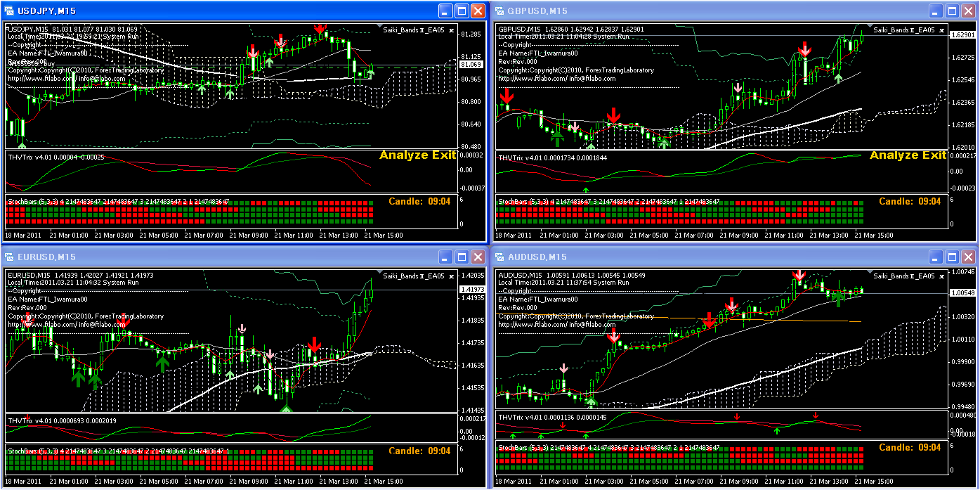
Task: Click Candle: 09:04 label in GBPUSD chart
Action: [910, 202]
